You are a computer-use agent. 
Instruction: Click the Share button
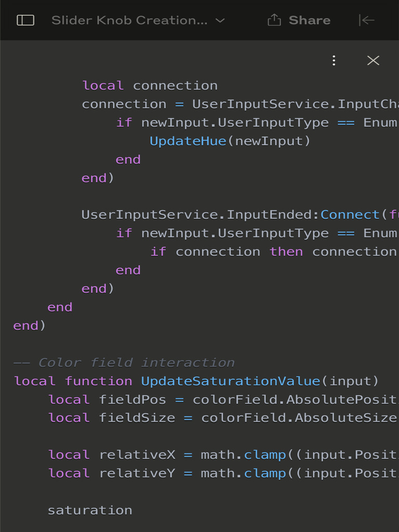click(299, 20)
